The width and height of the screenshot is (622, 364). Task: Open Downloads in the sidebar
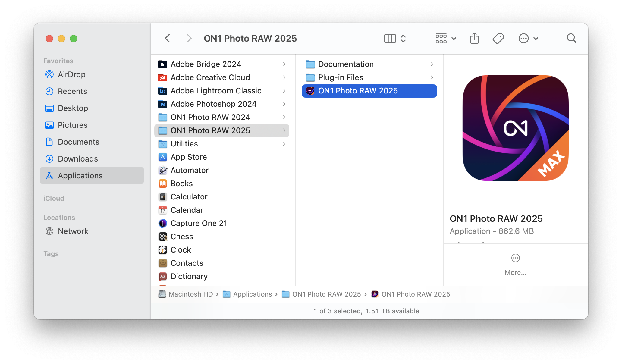[x=78, y=159]
